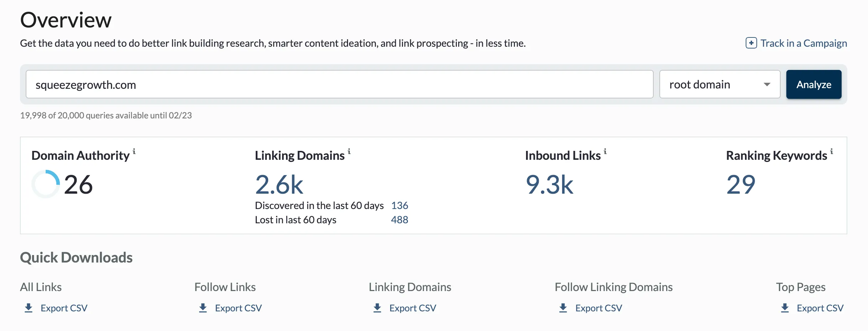868x331 pixels.
Task: Click the Ranking Keywords info icon
Action: pyautogui.click(x=832, y=152)
